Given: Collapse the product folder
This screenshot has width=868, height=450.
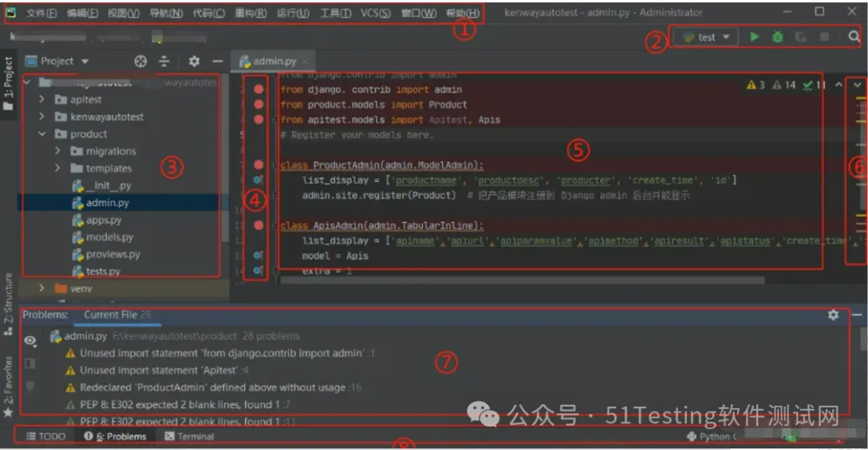Looking at the screenshot, I should 42,133.
